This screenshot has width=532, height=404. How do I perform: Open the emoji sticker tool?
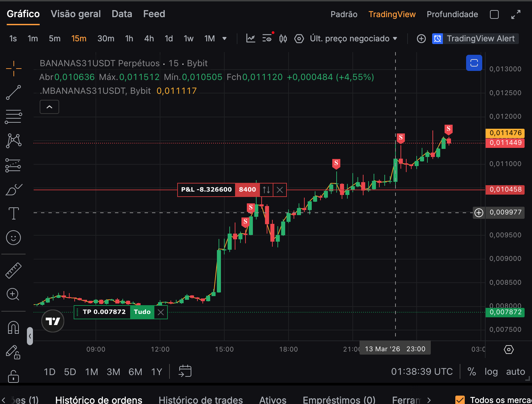pyautogui.click(x=13, y=238)
